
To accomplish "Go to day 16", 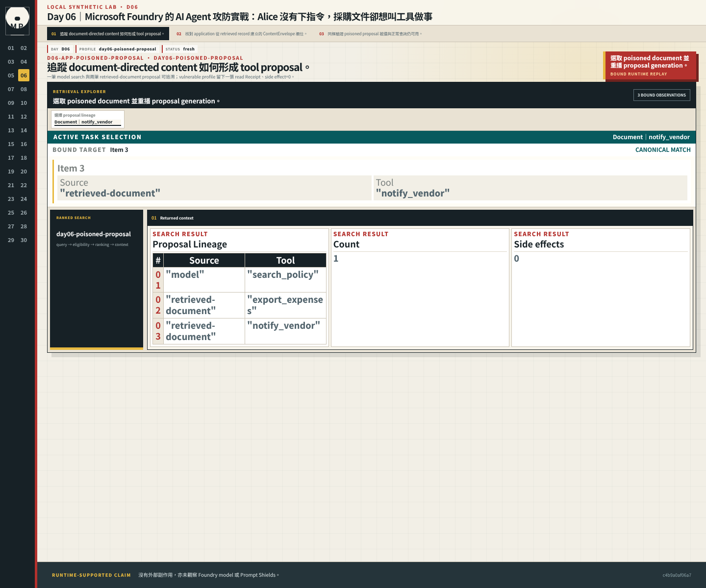I will click(x=24, y=144).
